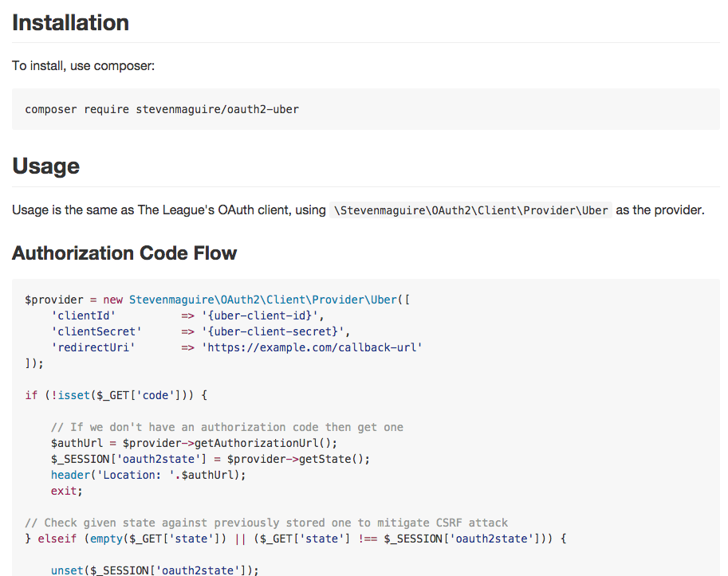The width and height of the screenshot is (728, 576).
Task: Click the unset($_SESSION['oauth2state']) line
Action: click(x=155, y=570)
